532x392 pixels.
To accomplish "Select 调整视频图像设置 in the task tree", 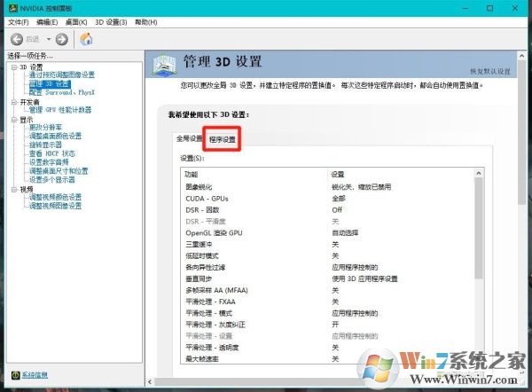I will click(55, 206).
